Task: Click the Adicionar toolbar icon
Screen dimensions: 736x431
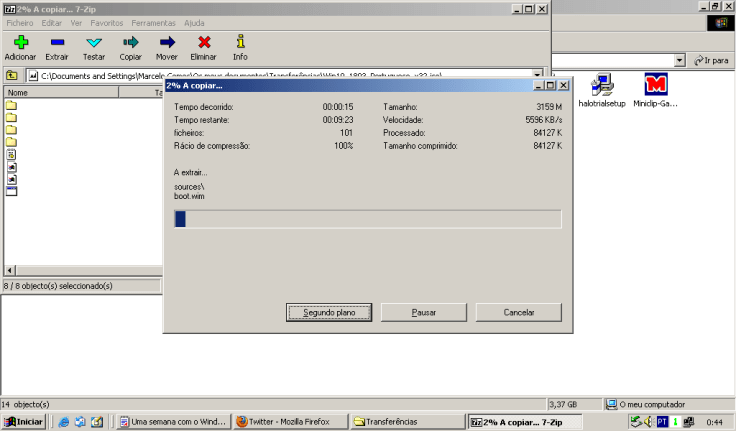Action: pyautogui.click(x=20, y=42)
